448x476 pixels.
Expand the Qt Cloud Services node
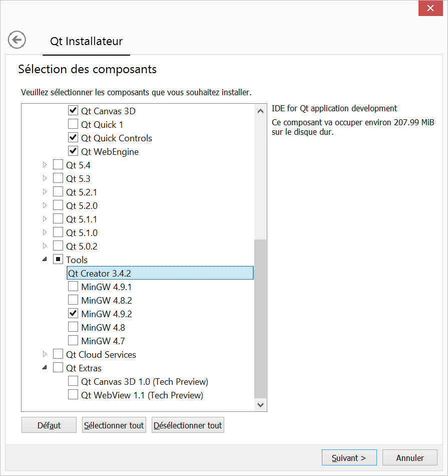click(45, 354)
